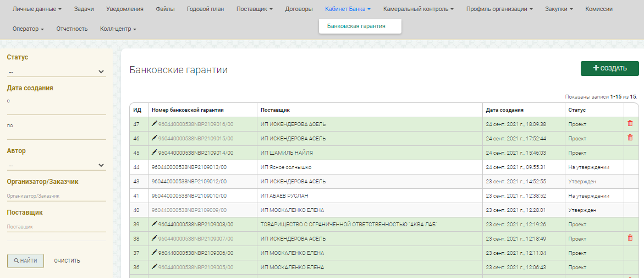Screen dimensions: 644x278
Task: Click pencil icon for АКВА ЛАБ guarantee
Action: [x=155, y=224]
